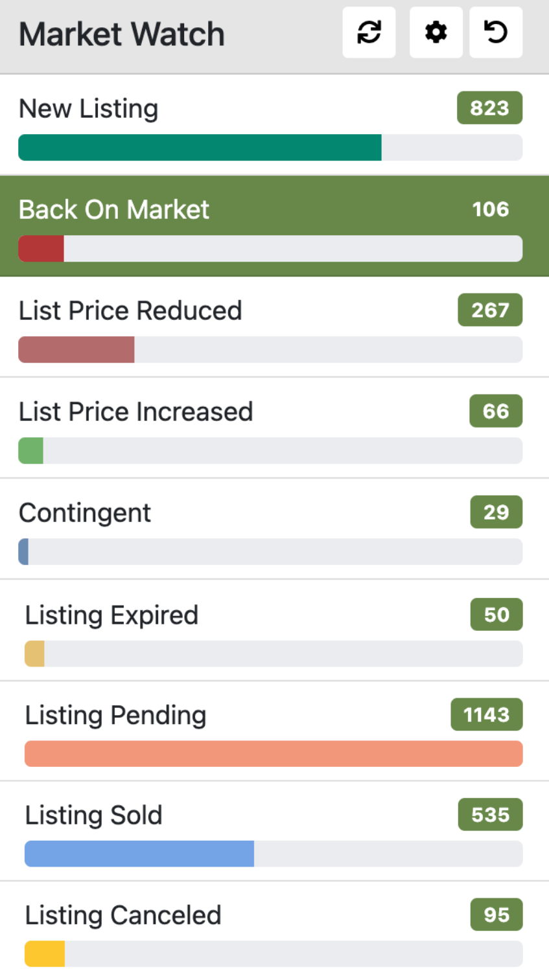Click the 1143 Listing Pending badge
549x980 pixels.
[486, 714]
